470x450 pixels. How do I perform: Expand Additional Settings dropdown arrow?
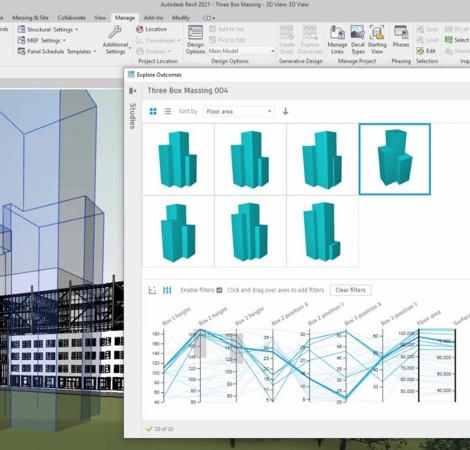pyautogui.click(x=129, y=49)
